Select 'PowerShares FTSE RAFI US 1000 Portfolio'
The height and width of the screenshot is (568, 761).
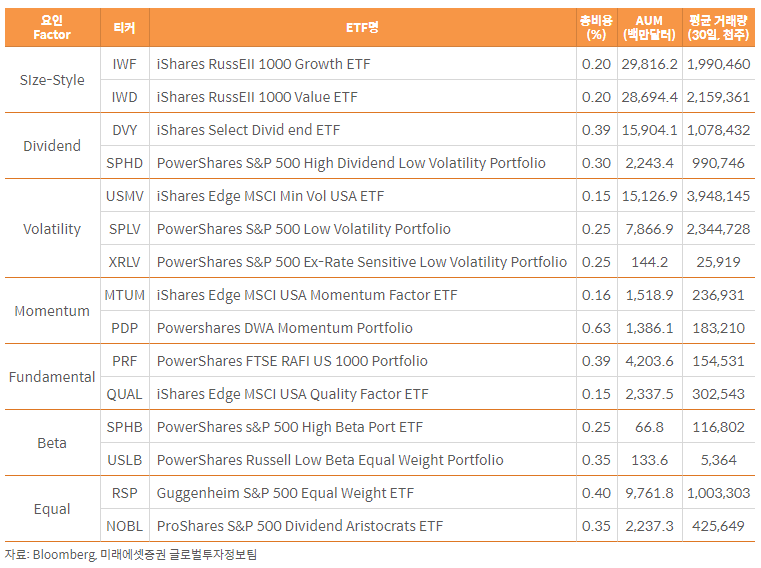[292, 361]
